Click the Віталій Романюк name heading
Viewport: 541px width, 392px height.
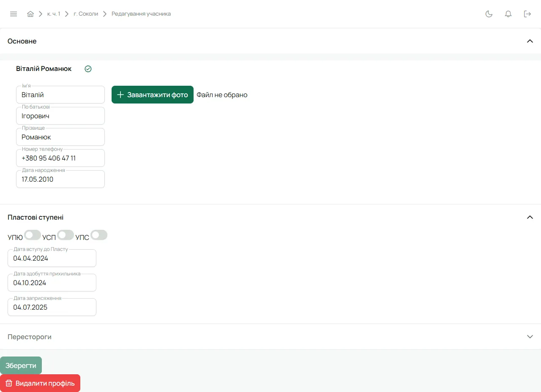pyautogui.click(x=44, y=68)
